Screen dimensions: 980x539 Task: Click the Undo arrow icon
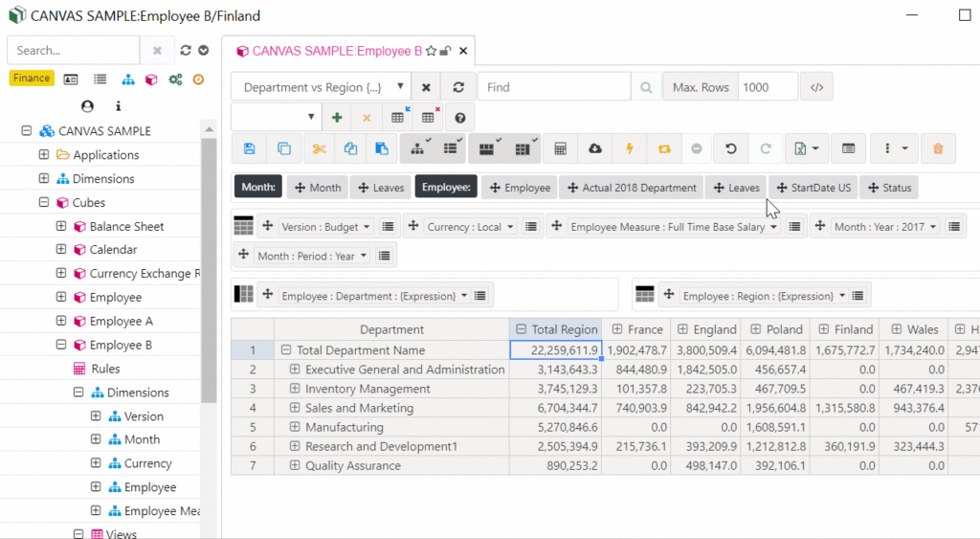pos(731,148)
